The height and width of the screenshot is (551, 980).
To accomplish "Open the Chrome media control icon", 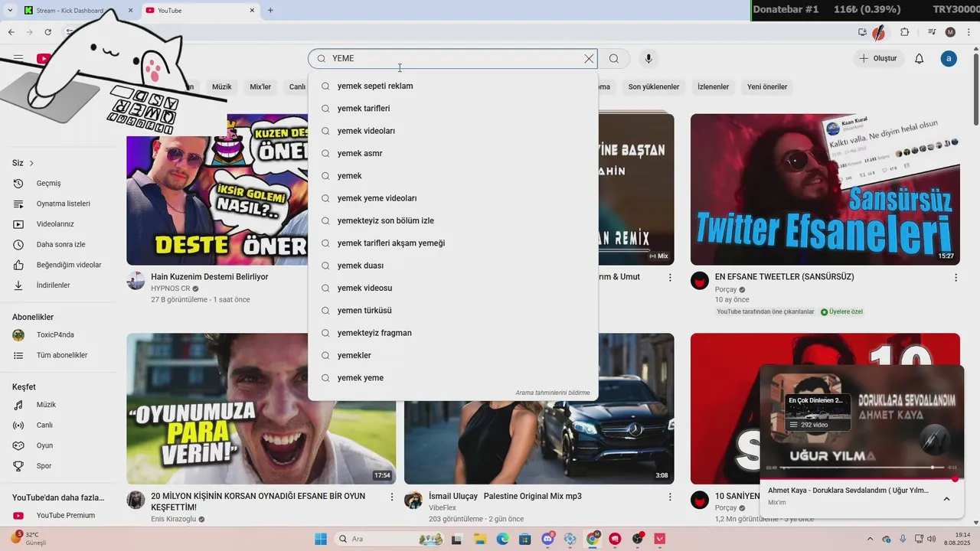I will 932,32.
